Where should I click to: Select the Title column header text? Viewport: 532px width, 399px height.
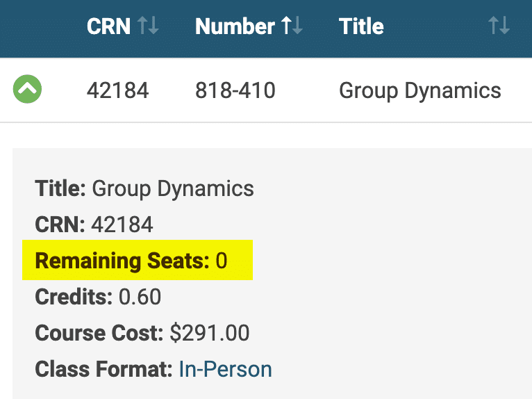pos(361,26)
